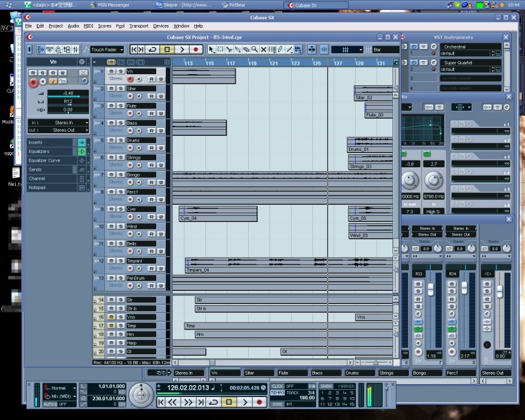Open the Orchestral VST instrument slot
Screen dimensions: 525x420
click(471, 47)
